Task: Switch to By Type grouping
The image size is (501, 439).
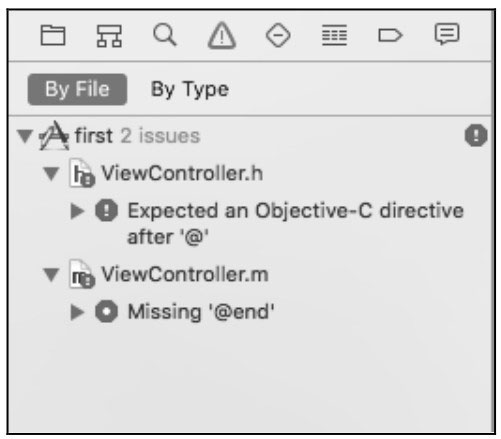Action: [190, 89]
